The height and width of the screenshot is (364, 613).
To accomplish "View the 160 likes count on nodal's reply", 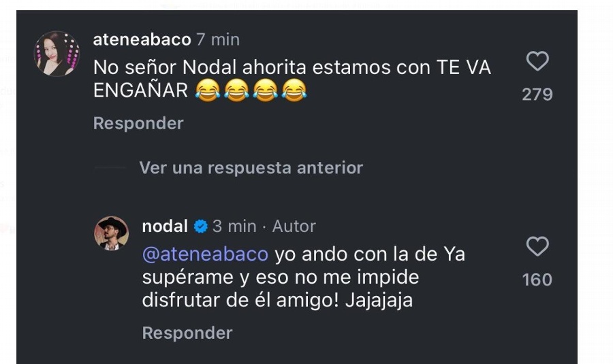I will 537,280.
